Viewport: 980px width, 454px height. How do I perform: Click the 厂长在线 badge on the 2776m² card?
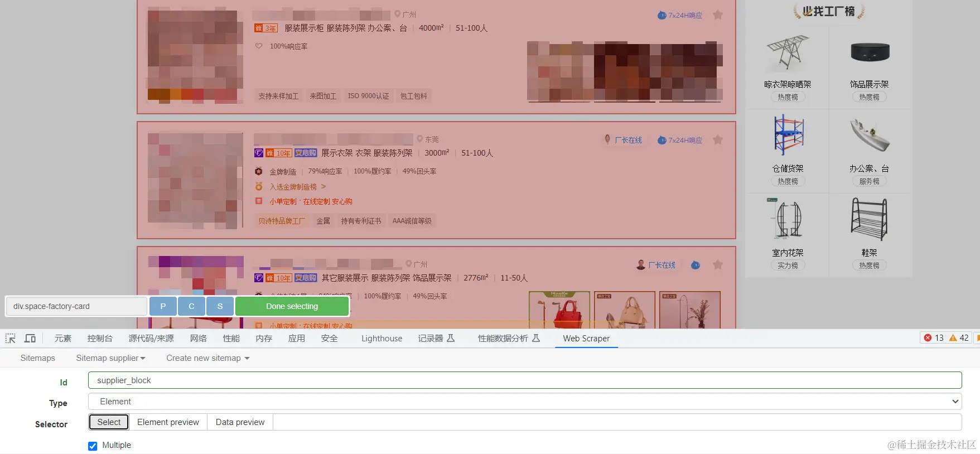(656, 265)
